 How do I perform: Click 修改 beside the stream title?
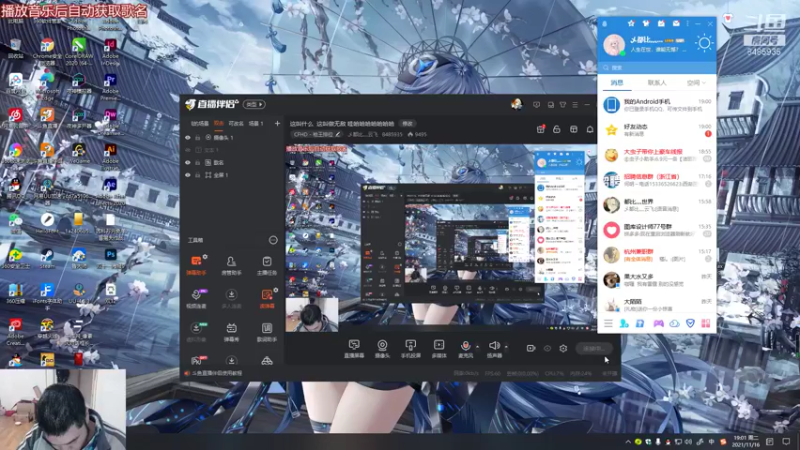tap(407, 123)
